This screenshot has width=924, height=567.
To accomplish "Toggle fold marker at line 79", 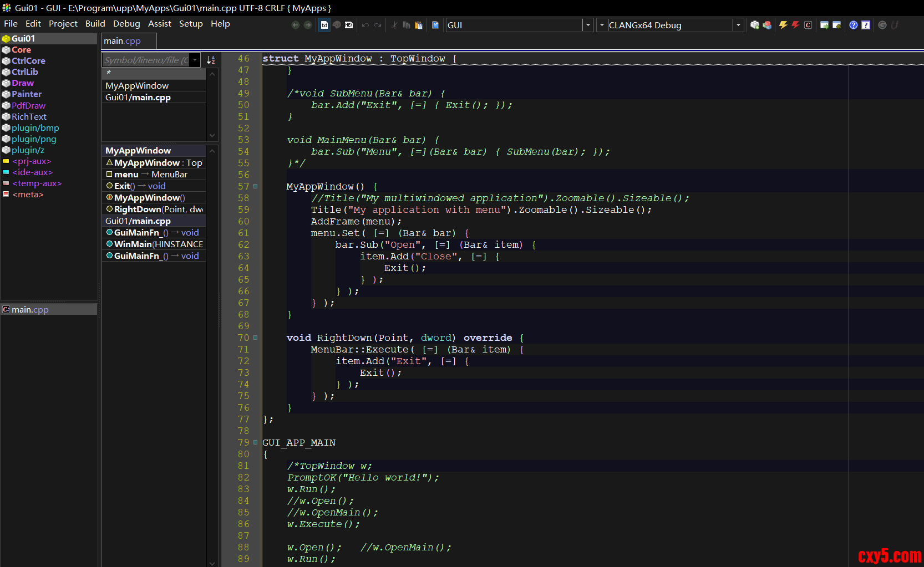I will pyautogui.click(x=256, y=442).
